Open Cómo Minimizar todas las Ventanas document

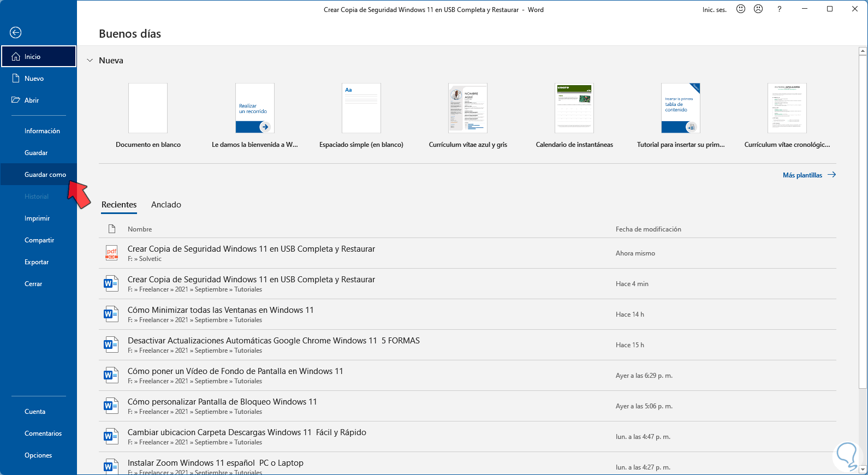click(x=467, y=314)
